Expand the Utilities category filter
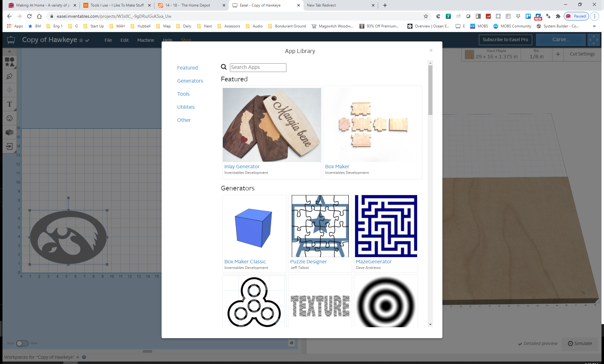Image resolution: width=604 pixels, height=364 pixels. pos(186,107)
